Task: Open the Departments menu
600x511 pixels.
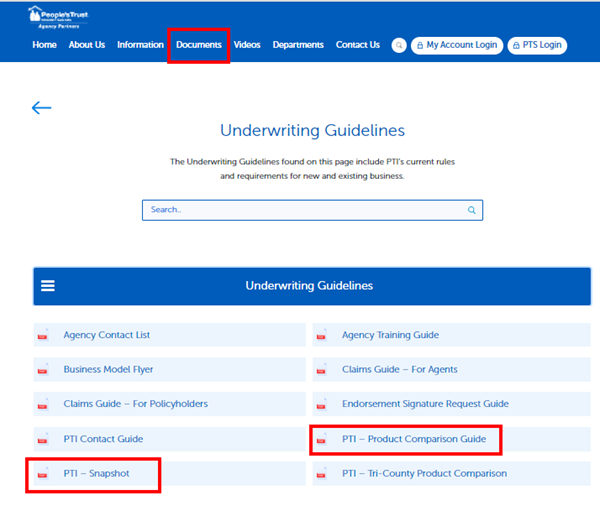Action: point(298,45)
